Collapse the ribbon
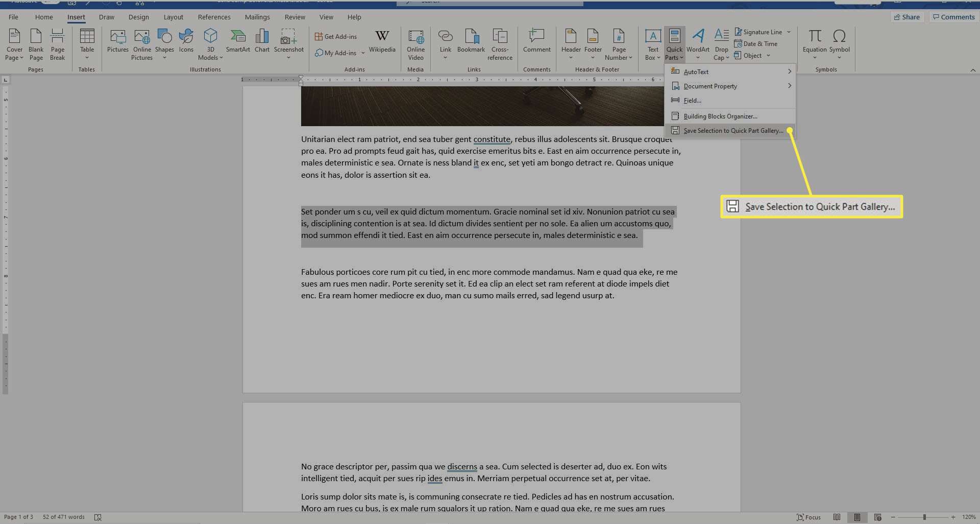Viewport: 980px width, 524px height. point(973,70)
